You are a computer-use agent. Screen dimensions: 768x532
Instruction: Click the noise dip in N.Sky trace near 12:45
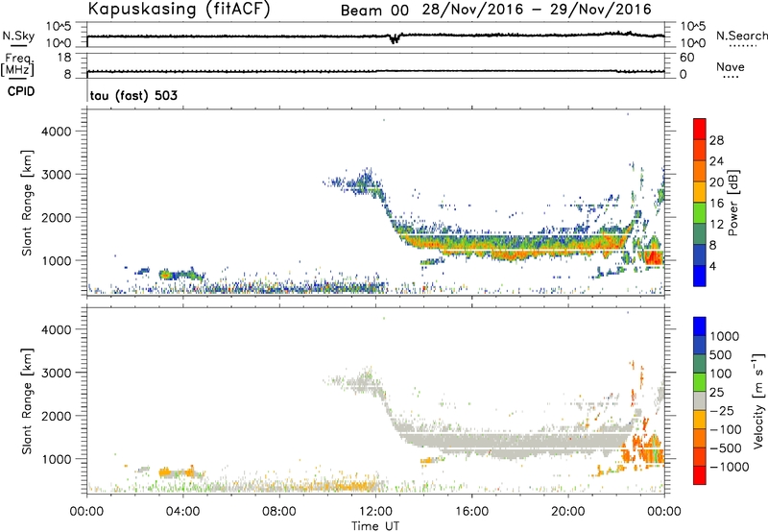(x=394, y=39)
